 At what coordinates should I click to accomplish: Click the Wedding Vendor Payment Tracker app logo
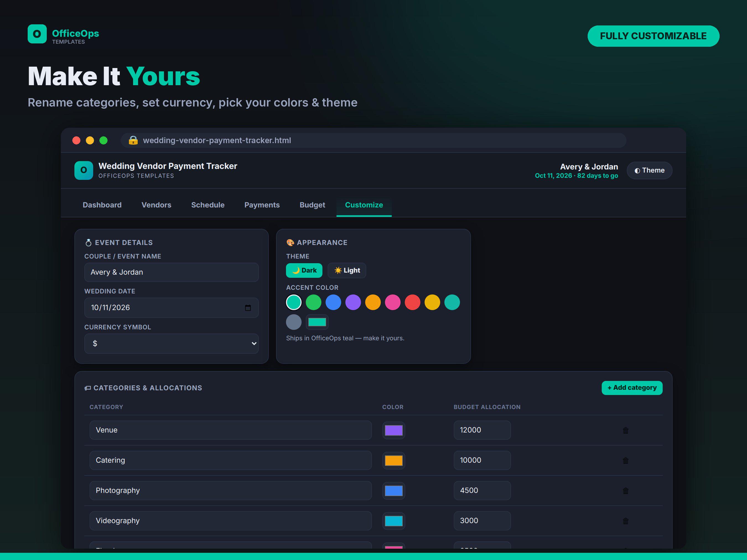point(84,170)
